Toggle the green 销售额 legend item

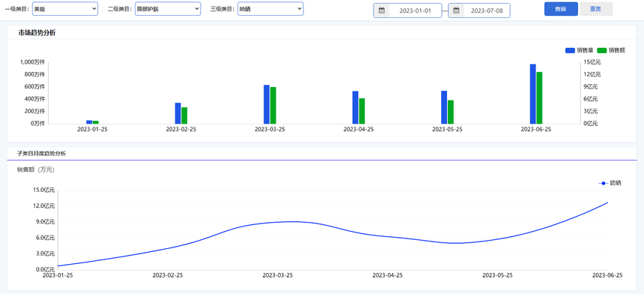pyautogui.click(x=611, y=50)
